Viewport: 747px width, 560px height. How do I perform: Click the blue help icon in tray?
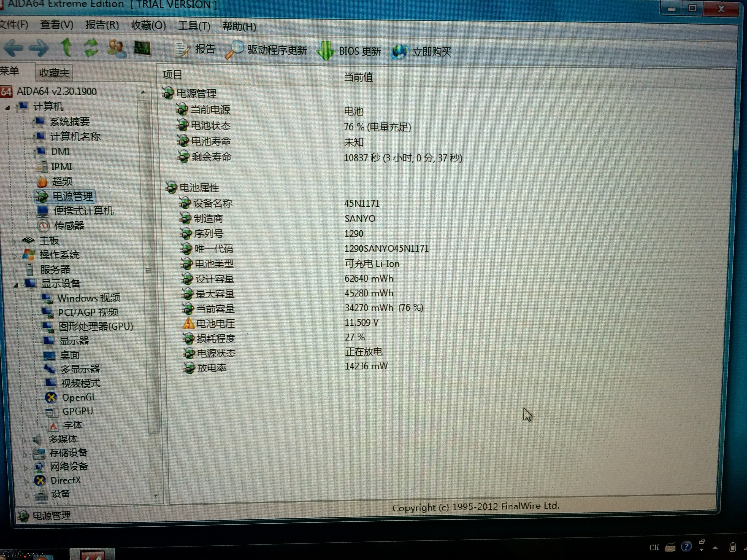coord(686,546)
